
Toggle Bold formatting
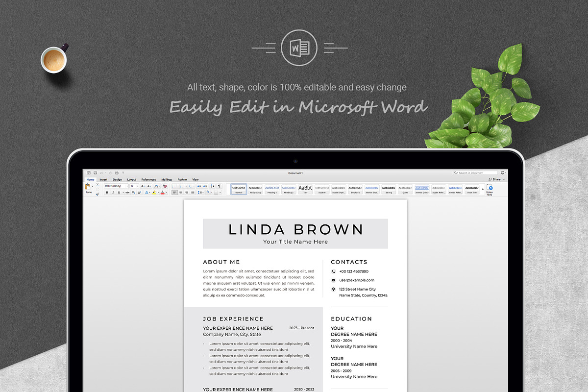[107, 193]
